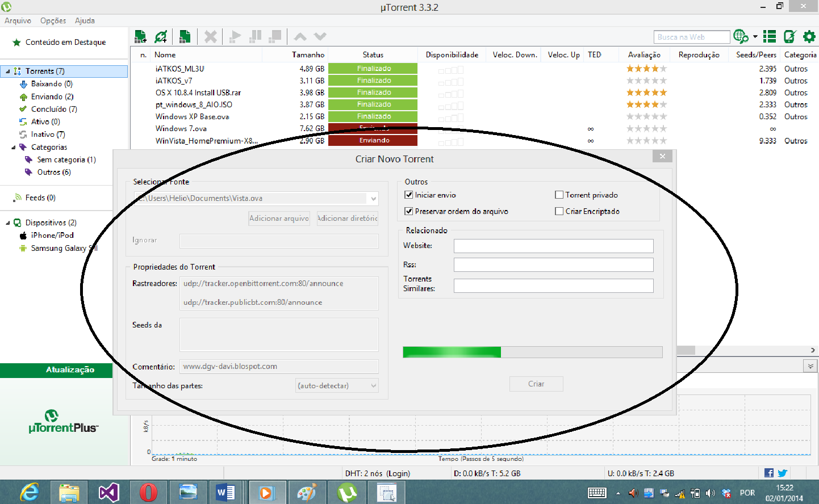
Task: Click the Busca na Web search box
Action: [x=692, y=37]
